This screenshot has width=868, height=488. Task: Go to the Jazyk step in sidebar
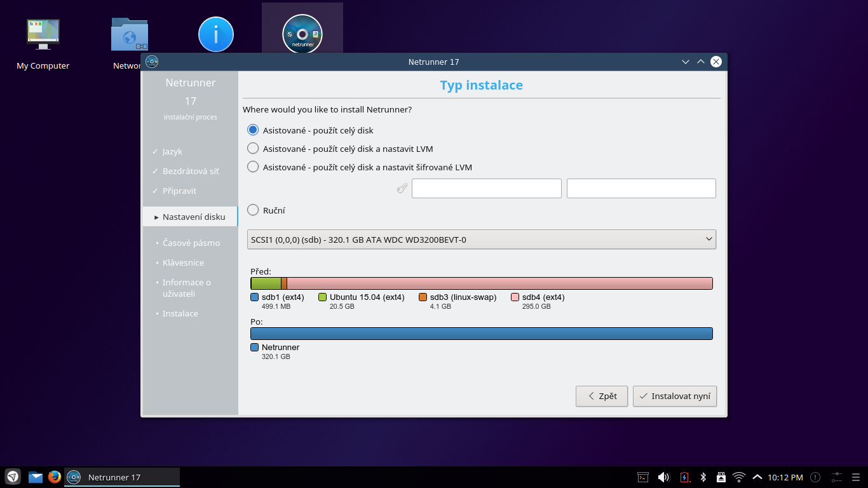[x=172, y=152]
